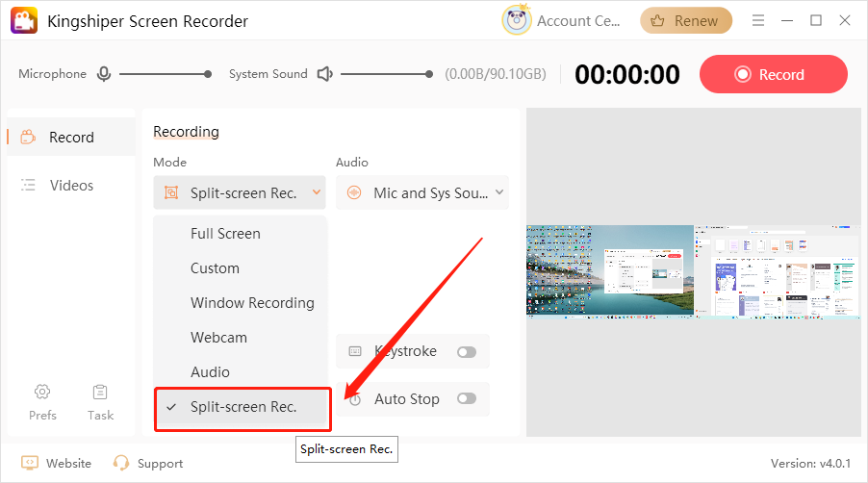
Task: Choose Window Recording mode
Action: pyautogui.click(x=252, y=303)
